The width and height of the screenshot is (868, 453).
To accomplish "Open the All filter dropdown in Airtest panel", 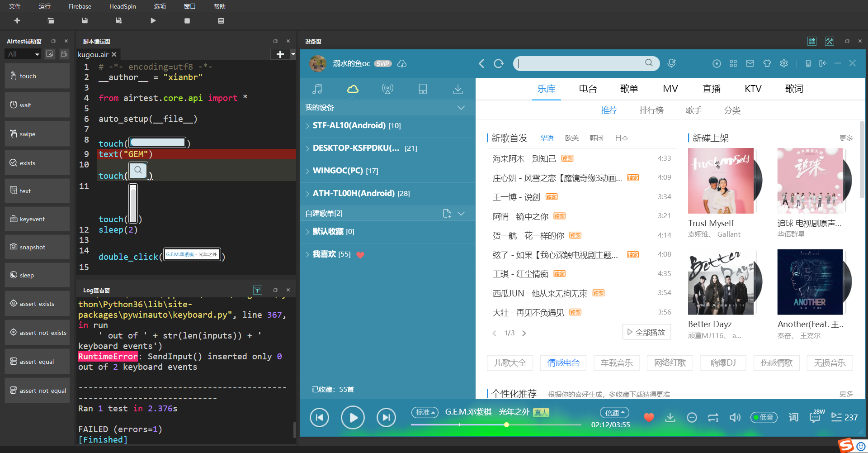I will coord(24,54).
